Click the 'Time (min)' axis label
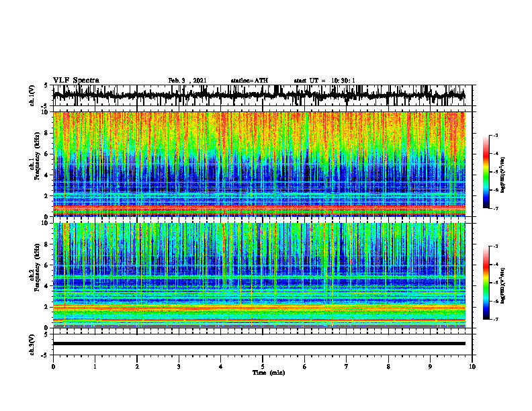Image resolution: width=532 pixels, height=411 pixels. [269, 373]
